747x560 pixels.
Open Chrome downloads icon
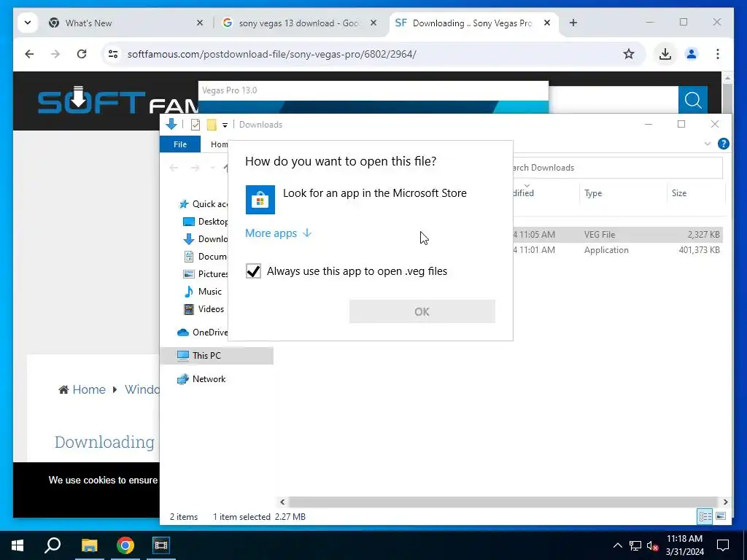pos(665,54)
